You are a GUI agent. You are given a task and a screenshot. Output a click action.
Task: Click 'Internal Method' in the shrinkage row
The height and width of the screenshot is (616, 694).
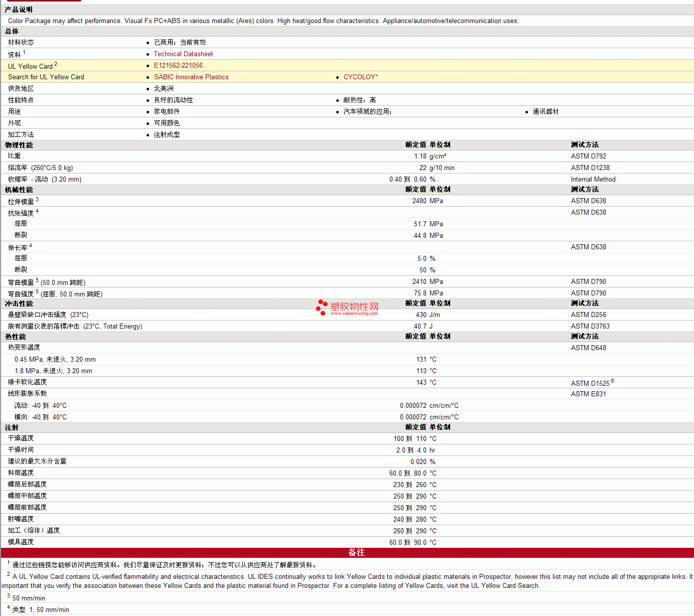pyautogui.click(x=593, y=180)
